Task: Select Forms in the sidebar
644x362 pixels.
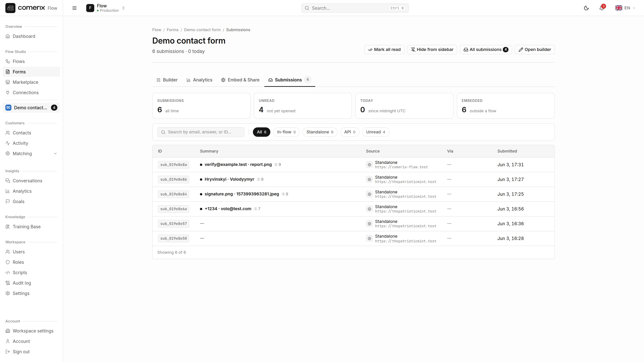Action: (x=31, y=72)
